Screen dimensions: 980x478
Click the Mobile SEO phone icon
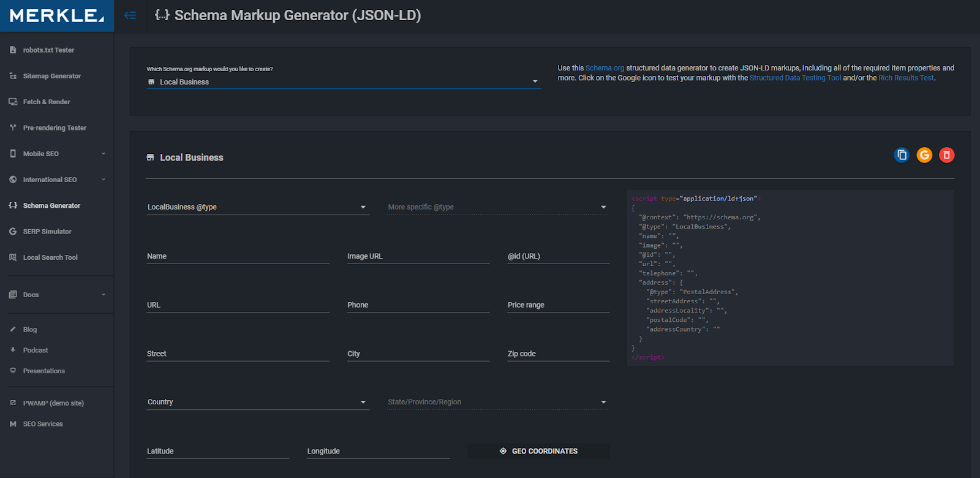tap(13, 154)
